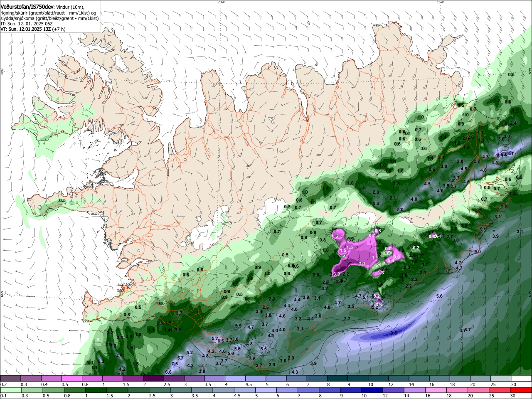532x399 pixels.
Task: Pick upper legend swatch between 6 and 7
Action: [x=296, y=379]
